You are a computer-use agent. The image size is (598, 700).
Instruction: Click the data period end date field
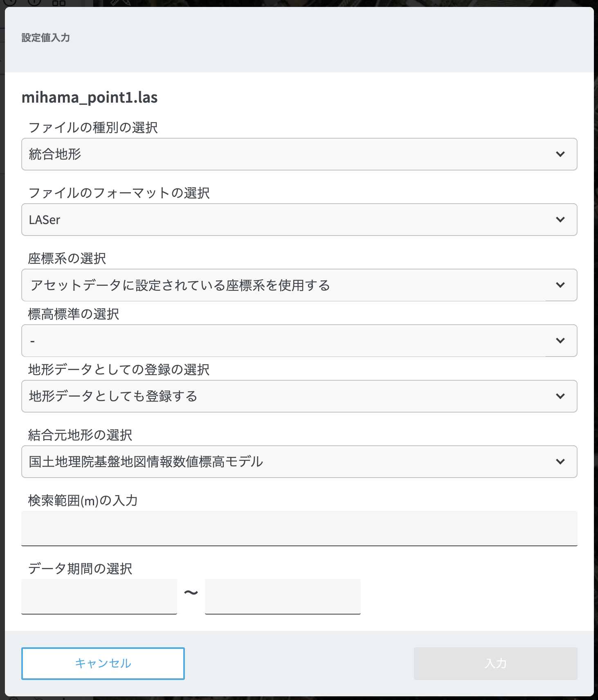tap(283, 596)
